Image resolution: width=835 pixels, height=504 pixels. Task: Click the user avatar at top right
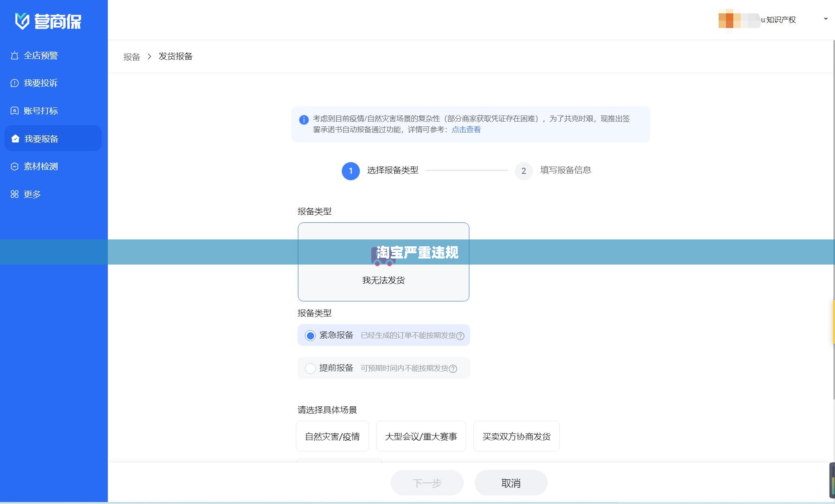point(739,20)
